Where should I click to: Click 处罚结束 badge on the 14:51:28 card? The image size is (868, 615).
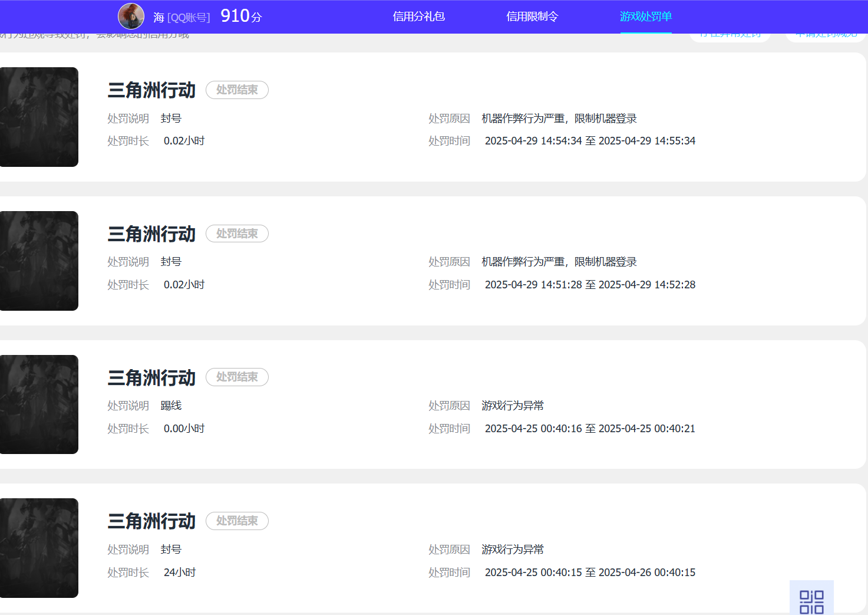(237, 233)
